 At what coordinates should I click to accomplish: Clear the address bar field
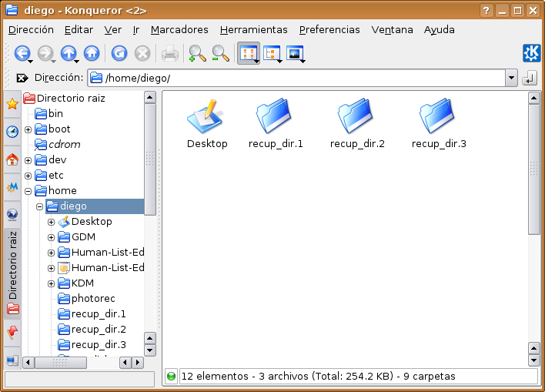(22, 78)
